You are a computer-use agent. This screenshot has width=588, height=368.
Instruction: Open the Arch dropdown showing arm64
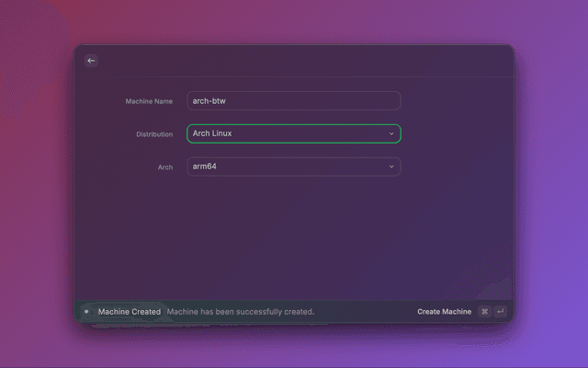coord(293,167)
